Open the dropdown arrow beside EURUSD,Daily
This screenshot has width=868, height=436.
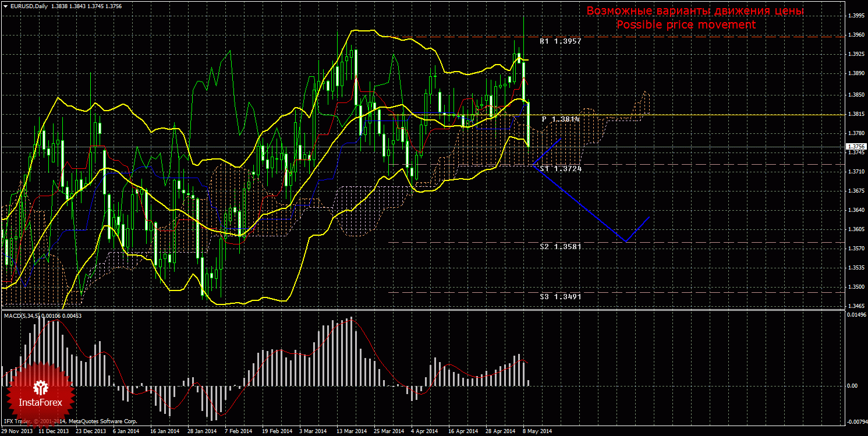5,6
